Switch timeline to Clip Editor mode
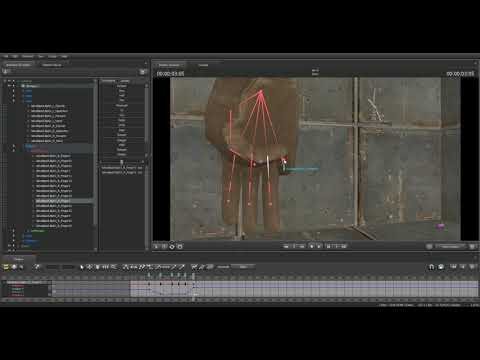Image resolution: width=480 pixels, height=360 pixels. tap(6, 267)
